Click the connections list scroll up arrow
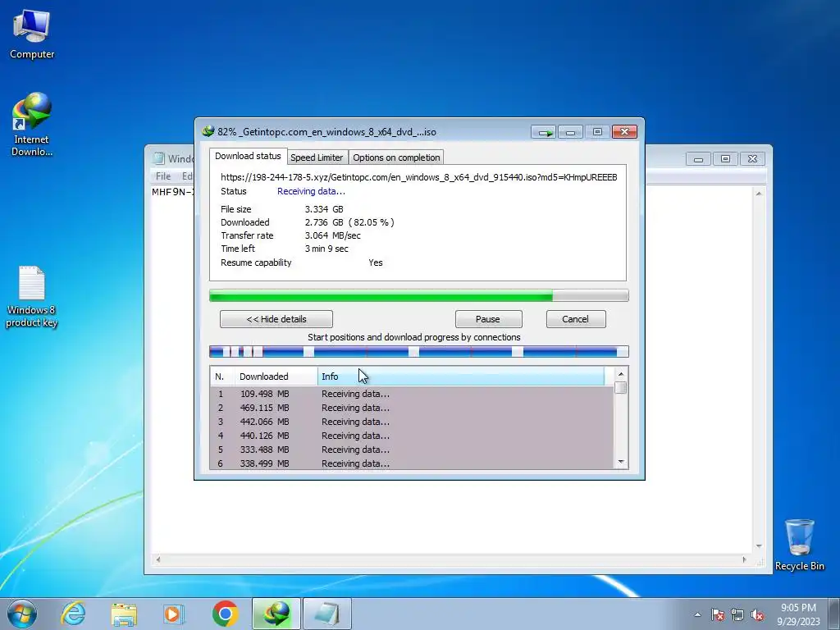840x630 pixels. tap(621, 374)
